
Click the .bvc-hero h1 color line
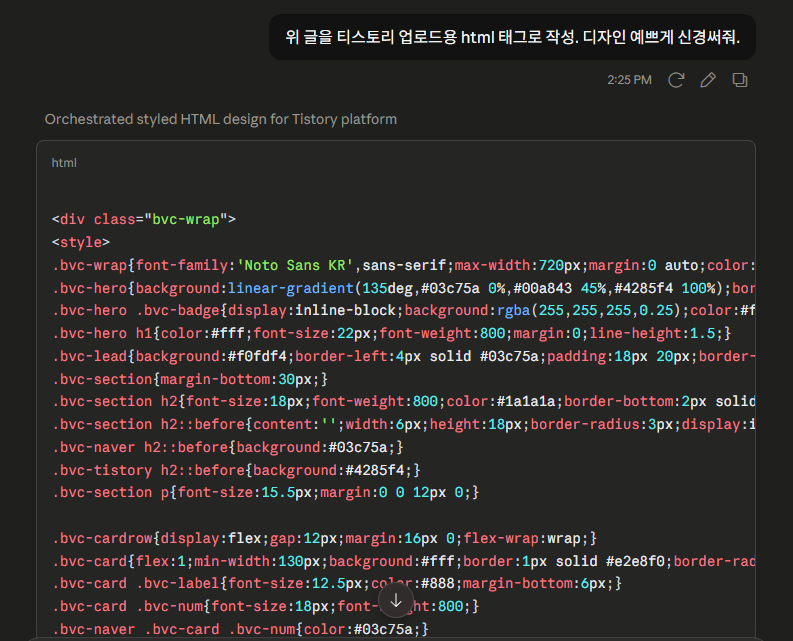tap(392, 333)
